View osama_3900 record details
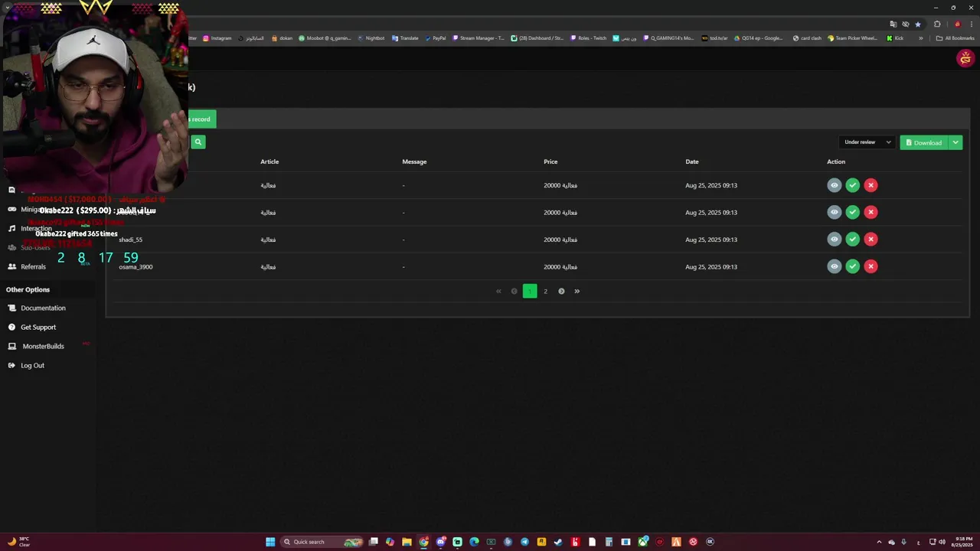Screen dimensions: 980x551 tap(835, 266)
